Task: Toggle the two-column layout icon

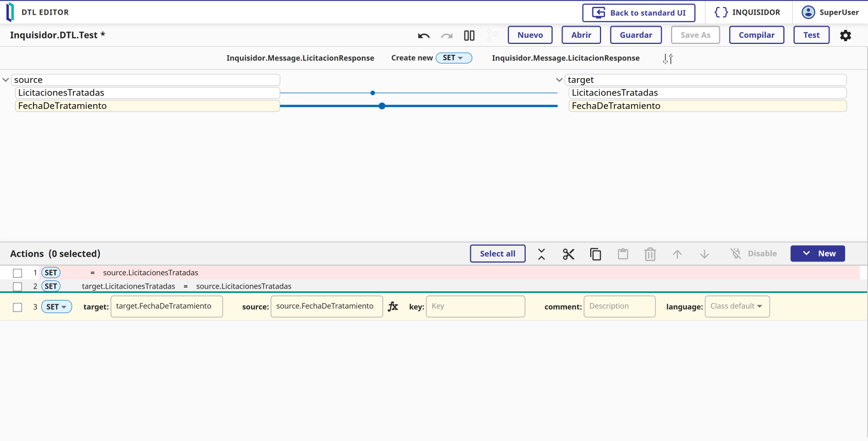Action: tap(469, 36)
